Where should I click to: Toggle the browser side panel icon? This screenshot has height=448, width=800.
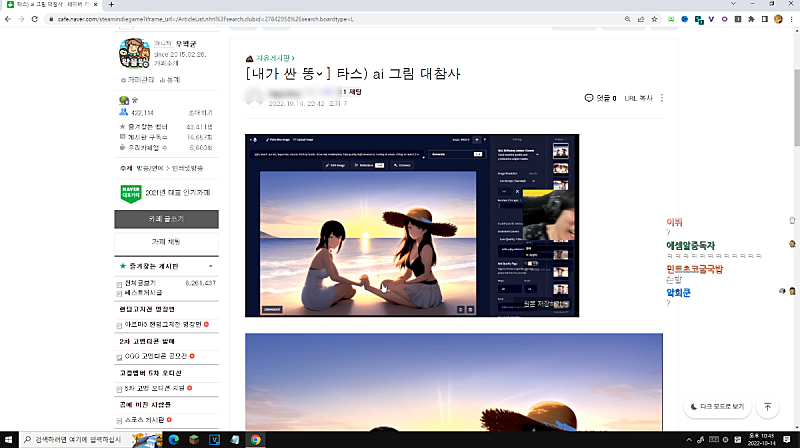click(x=765, y=19)
